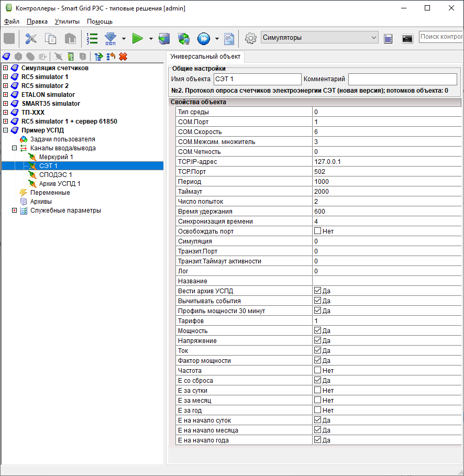
Task: Expand the Служебные параметры tree node
Action: coord(15,211)
